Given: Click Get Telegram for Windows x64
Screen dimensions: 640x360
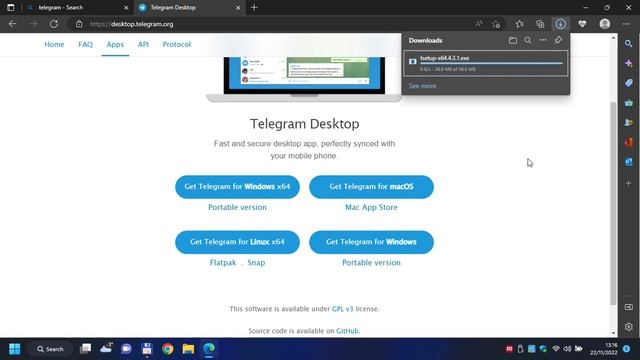Looking at the screenshot, I should [237, 187].
